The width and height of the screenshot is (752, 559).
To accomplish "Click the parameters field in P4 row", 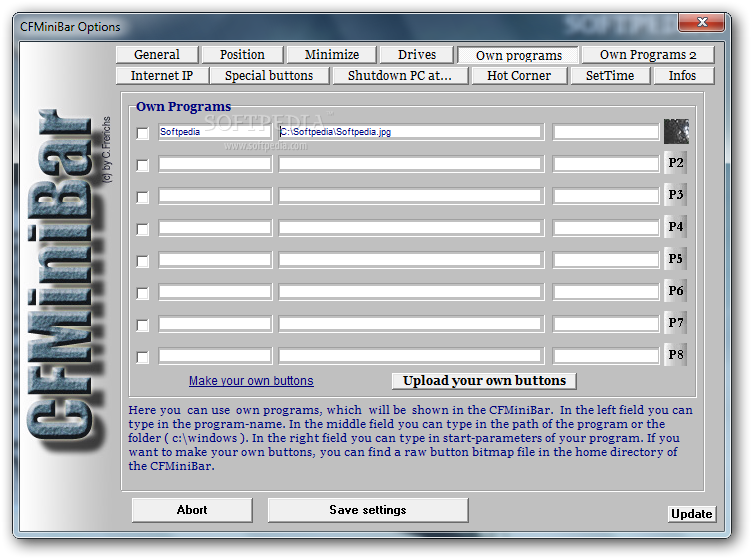I will pyautogui.click(x=606, y=228).
